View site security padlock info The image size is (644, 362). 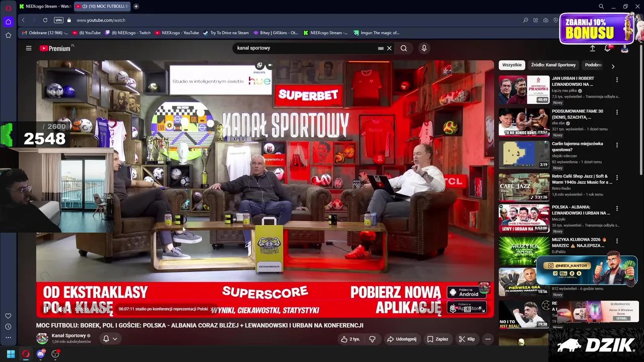point(69,20)
